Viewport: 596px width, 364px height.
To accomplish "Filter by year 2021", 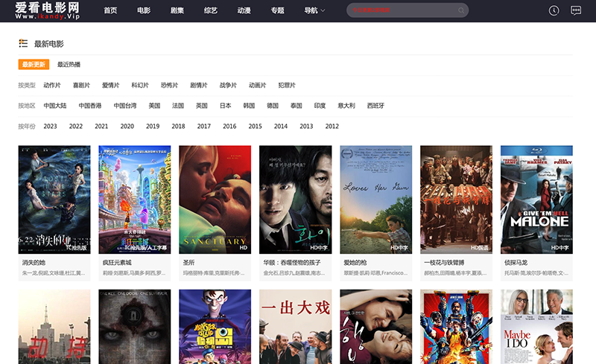I will [x=101, y=126].
